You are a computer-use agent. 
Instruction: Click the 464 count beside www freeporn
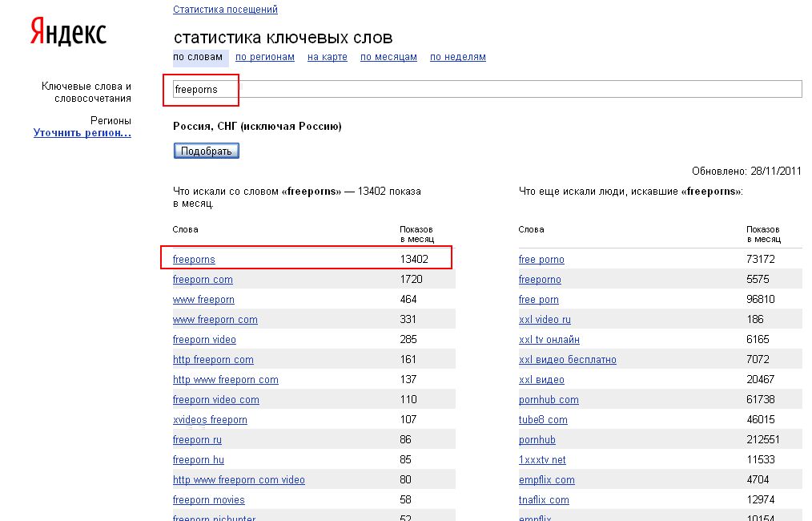pos(408,300)
